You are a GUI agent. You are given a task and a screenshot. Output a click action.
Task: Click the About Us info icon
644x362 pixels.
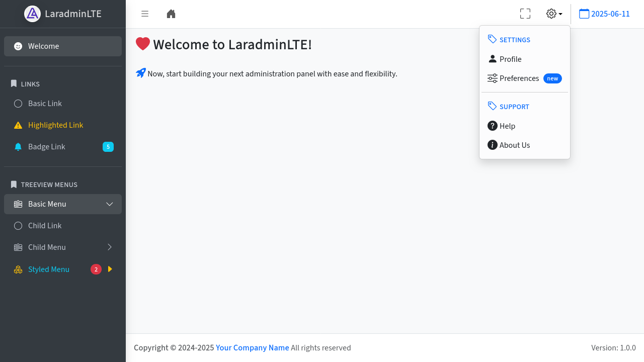pyautogui.click(x=493, y=145)
